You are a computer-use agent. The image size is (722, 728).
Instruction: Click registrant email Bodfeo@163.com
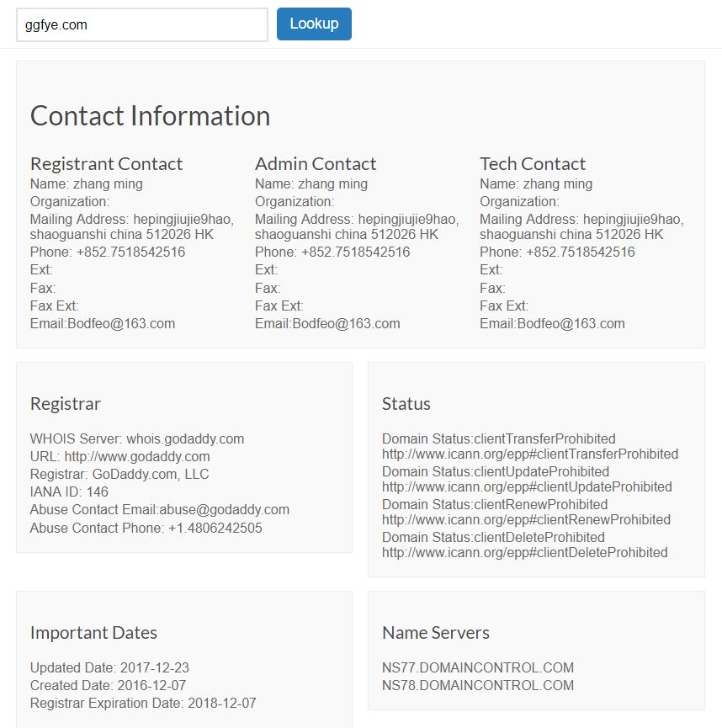coord(121,324)
